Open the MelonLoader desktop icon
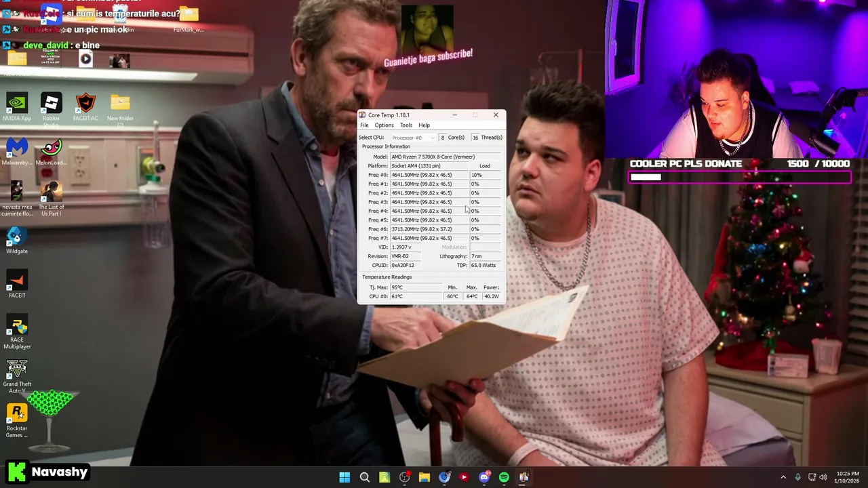This screenshot has width=868, height=488. click(x=51, y=151)
